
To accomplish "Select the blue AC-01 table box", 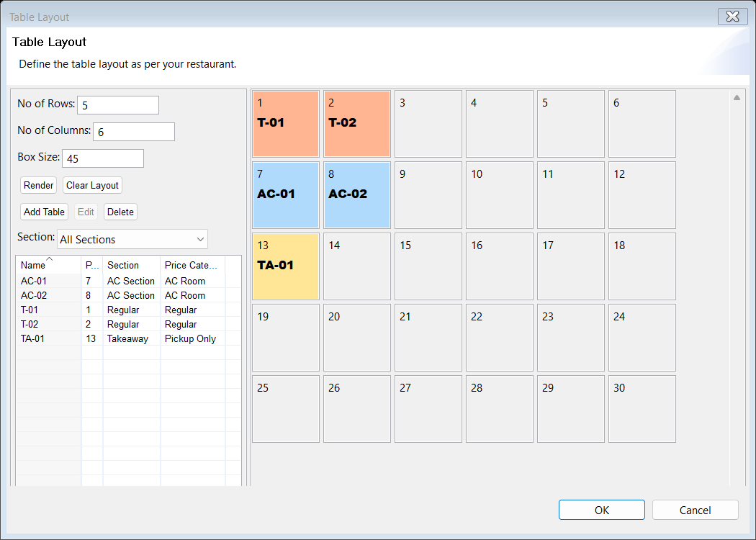I will pyautogui.click(x=286, y=195).
